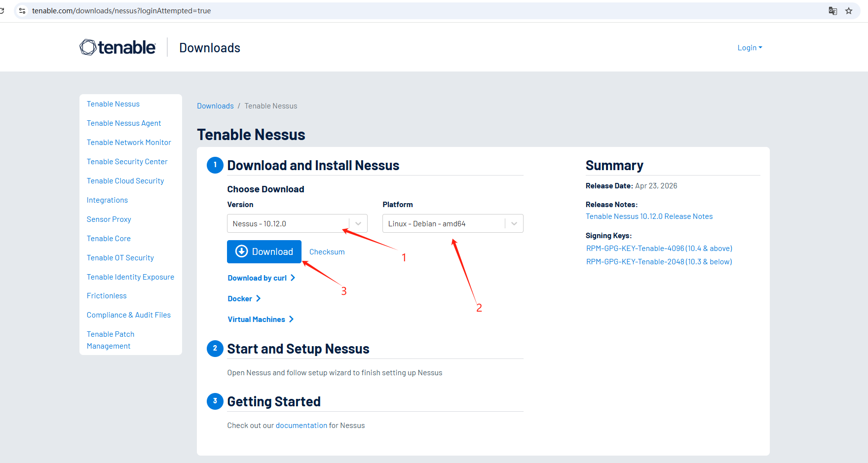Open the Login dropdown menu

(x=750, y=48)
